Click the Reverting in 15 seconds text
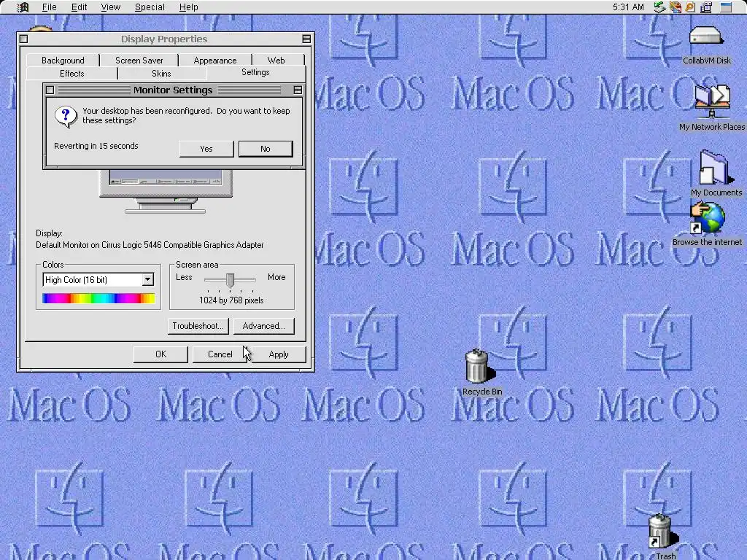This screenshot has height=560, width=747. (x=96, y=146)
